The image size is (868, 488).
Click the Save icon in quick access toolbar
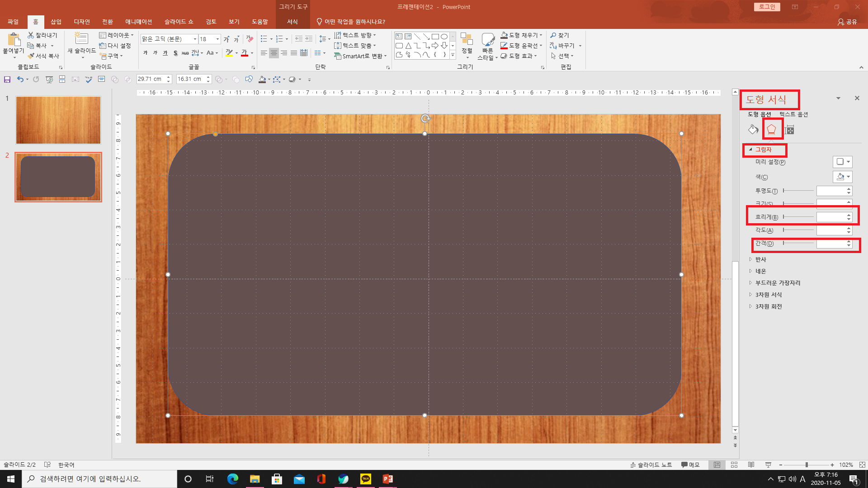7,80
